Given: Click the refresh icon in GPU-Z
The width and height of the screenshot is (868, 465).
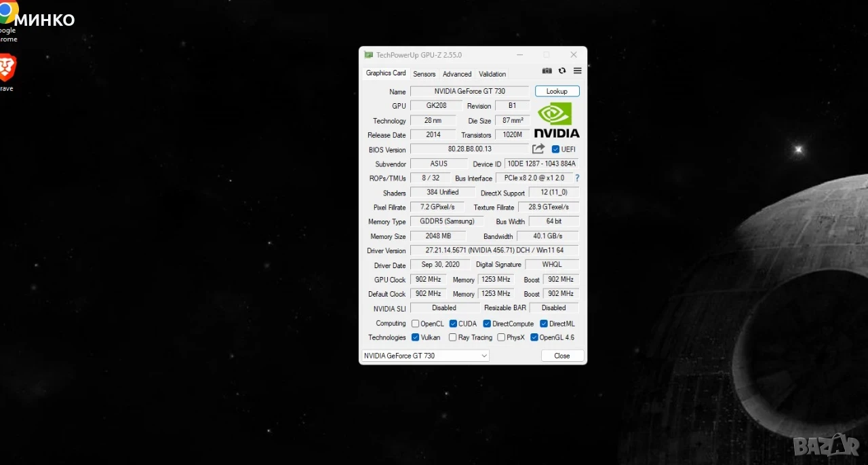Looking at the screenshot, I should [x=562, y=71].
